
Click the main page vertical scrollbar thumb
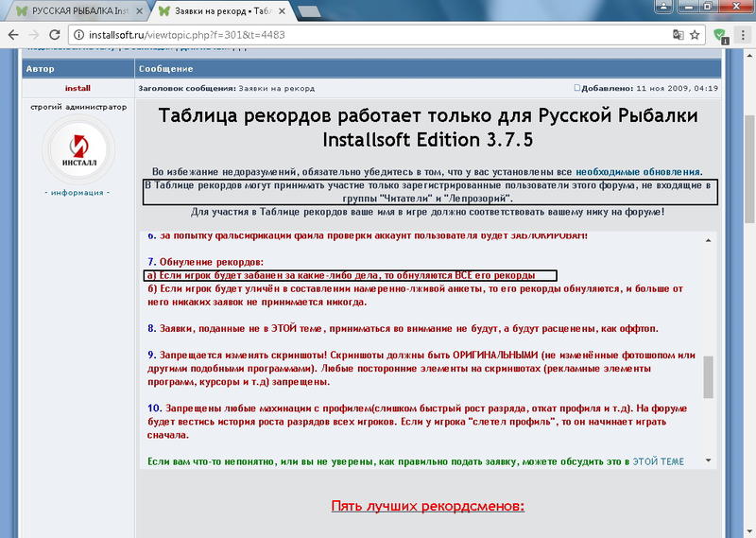coord(748,169)
